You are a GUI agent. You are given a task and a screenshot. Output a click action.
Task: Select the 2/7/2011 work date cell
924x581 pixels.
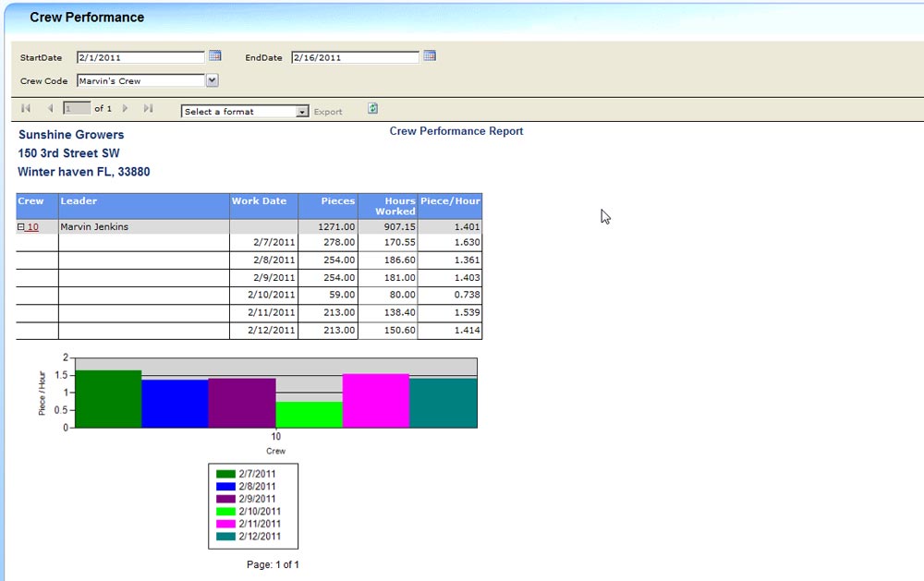pos(264,242)
